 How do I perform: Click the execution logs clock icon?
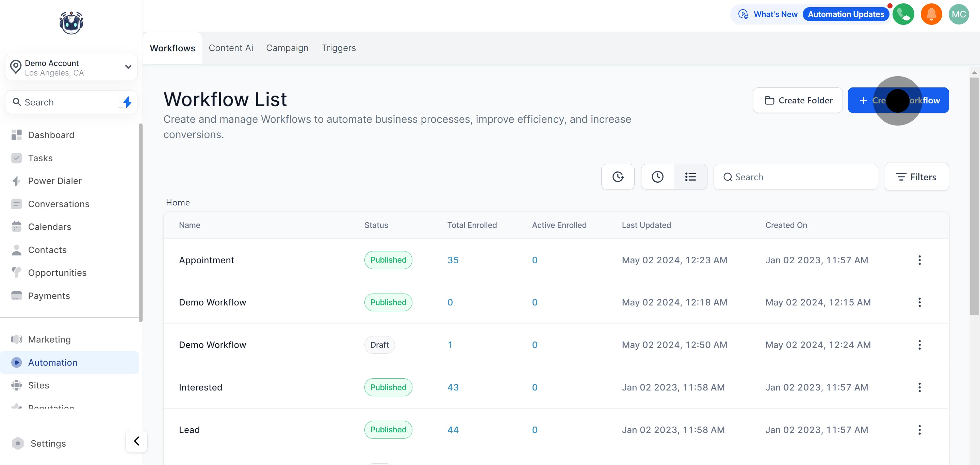[x=618, y=177]
